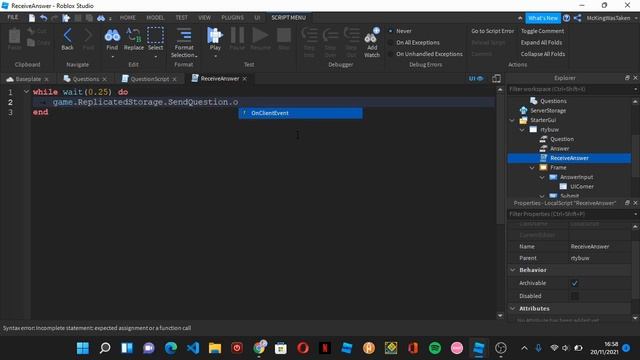Select UICorner in Explorer
This screenshot has height=360, width=640.
[x=582, y=187]
